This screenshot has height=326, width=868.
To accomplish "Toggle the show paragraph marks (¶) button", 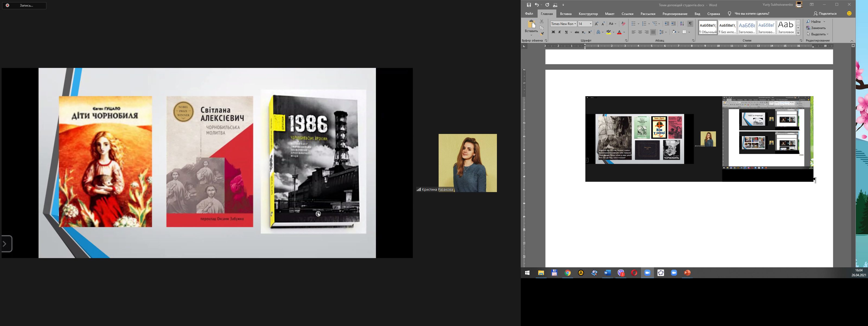I will point(690,24).
